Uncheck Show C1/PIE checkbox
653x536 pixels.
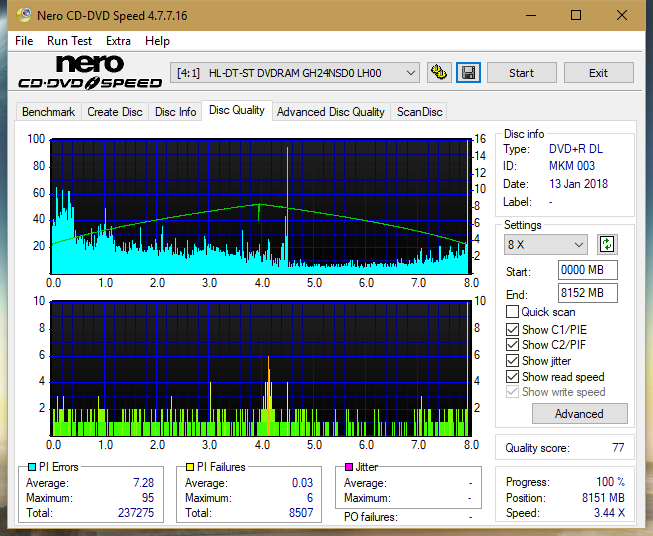pos(512,329)
